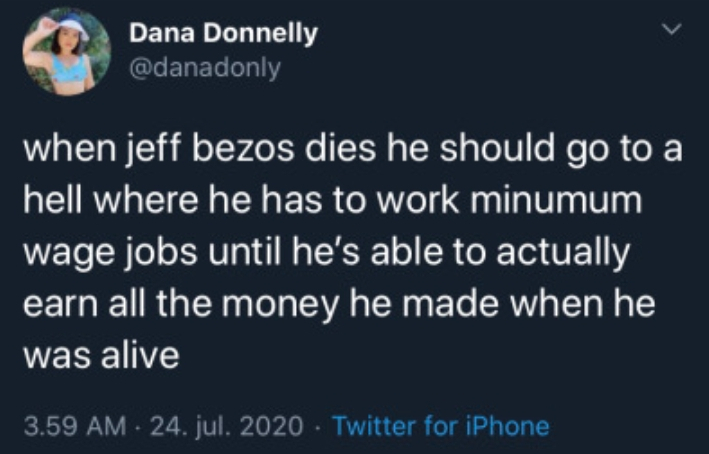Select the 24. jul. 2020 date
This screenshot has height=454, width=709.
coord(228,426)
